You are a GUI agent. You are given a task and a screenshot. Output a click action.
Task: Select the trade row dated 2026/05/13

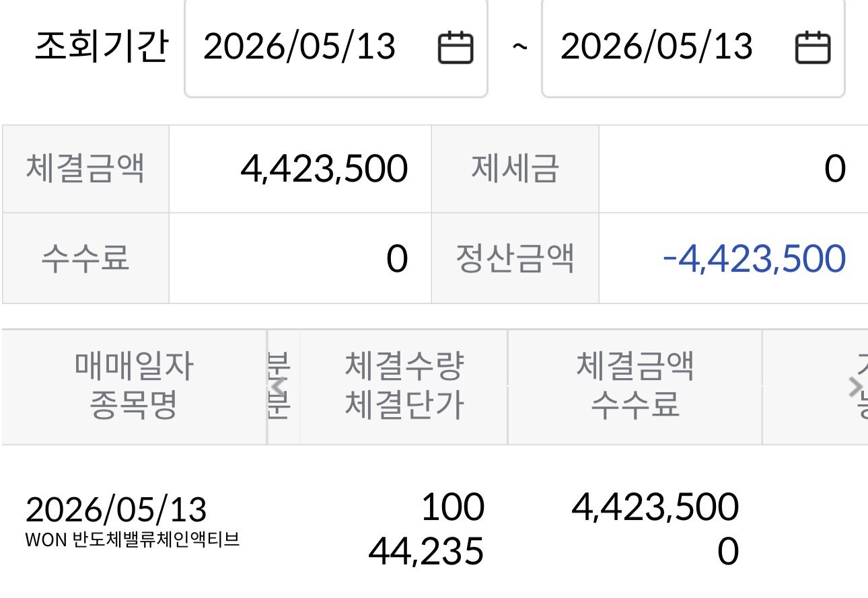click(434, 529)
